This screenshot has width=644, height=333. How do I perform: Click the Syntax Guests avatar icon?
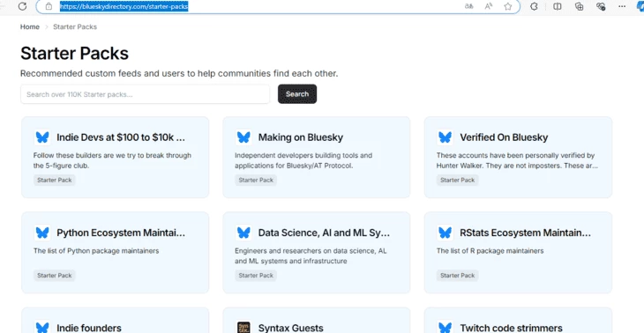pyautogui.click(x=243, y=327)
